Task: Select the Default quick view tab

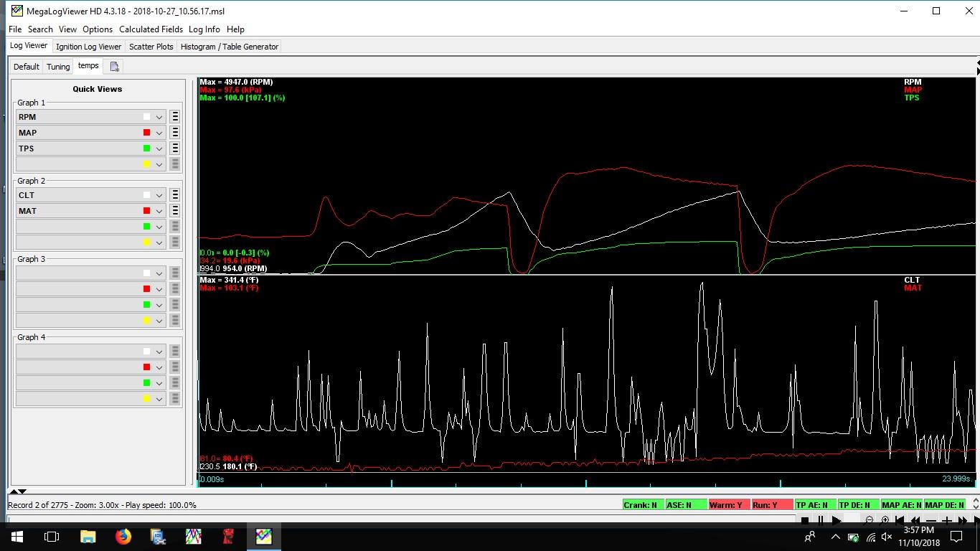Action: click(27, 67)
